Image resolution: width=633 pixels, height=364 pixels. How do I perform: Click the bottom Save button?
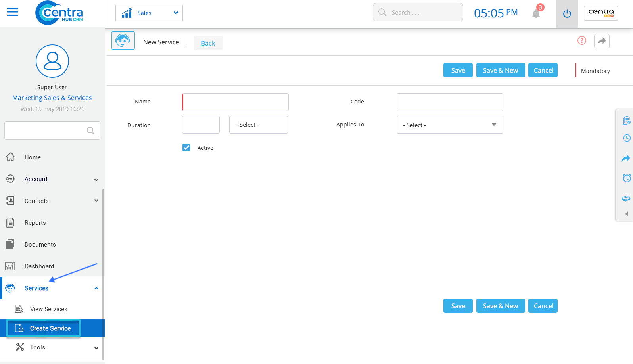tap(458, 306)
